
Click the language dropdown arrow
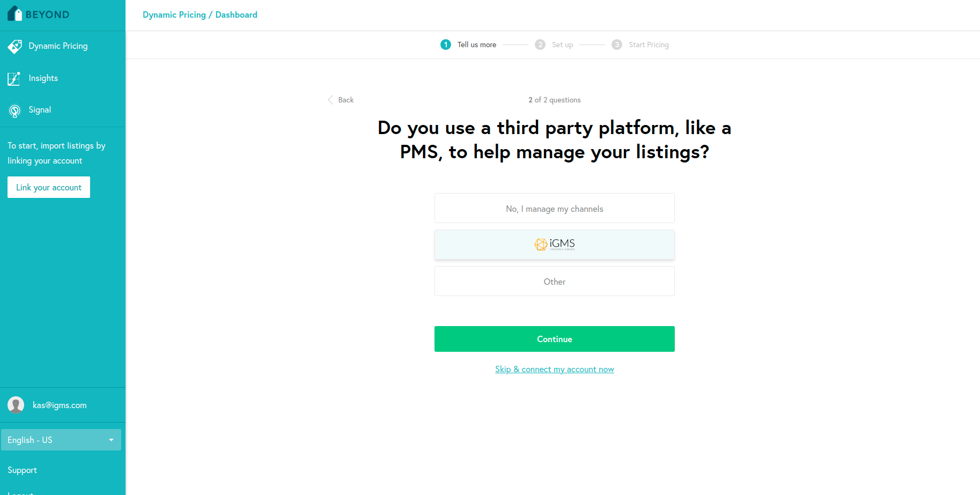click(112, 440)
